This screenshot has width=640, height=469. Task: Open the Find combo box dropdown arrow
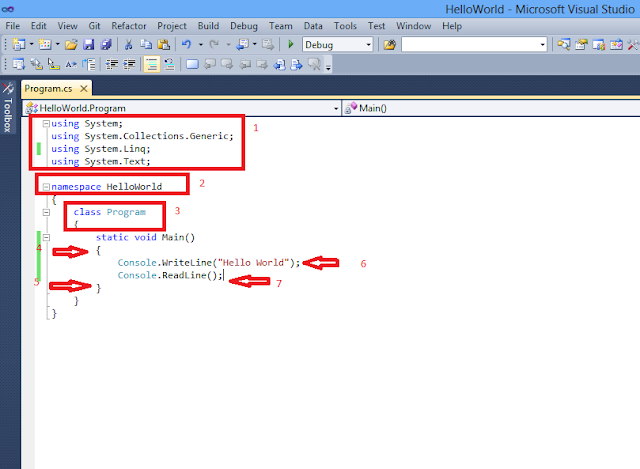pyautogui.click(x=542, y=44)
